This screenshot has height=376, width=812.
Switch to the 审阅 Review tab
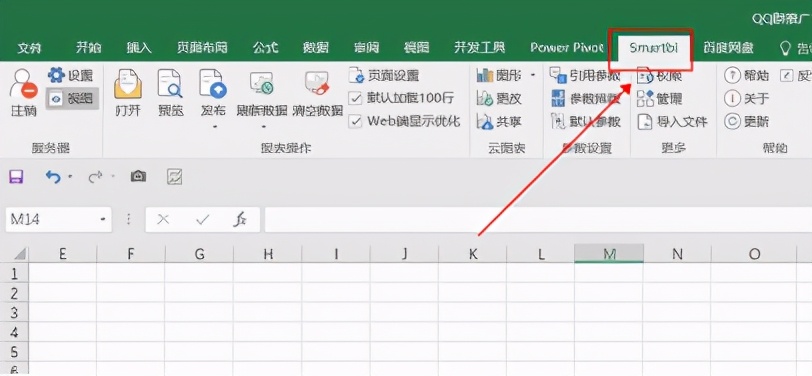pos(367,48)
